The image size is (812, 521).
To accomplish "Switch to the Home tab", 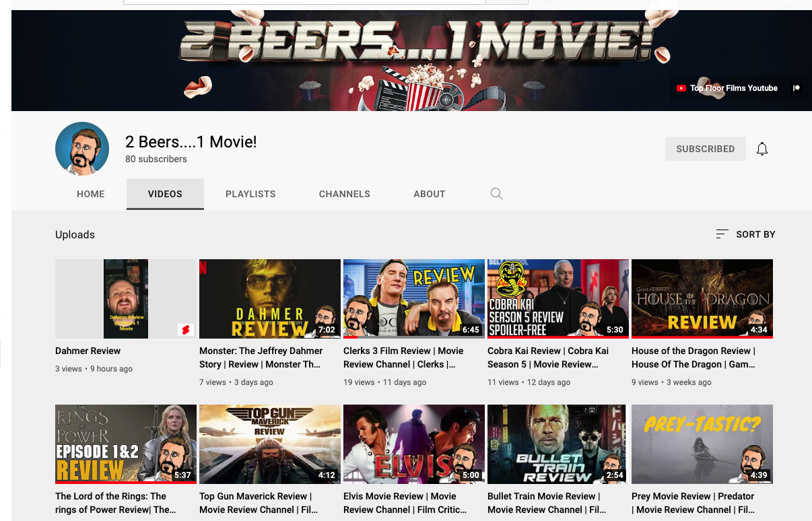I will pos(91,194).
